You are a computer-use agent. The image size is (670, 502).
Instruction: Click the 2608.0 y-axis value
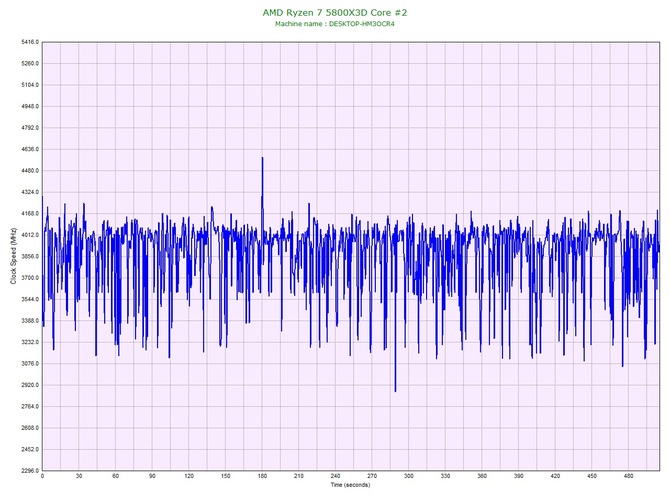[30, 428]
